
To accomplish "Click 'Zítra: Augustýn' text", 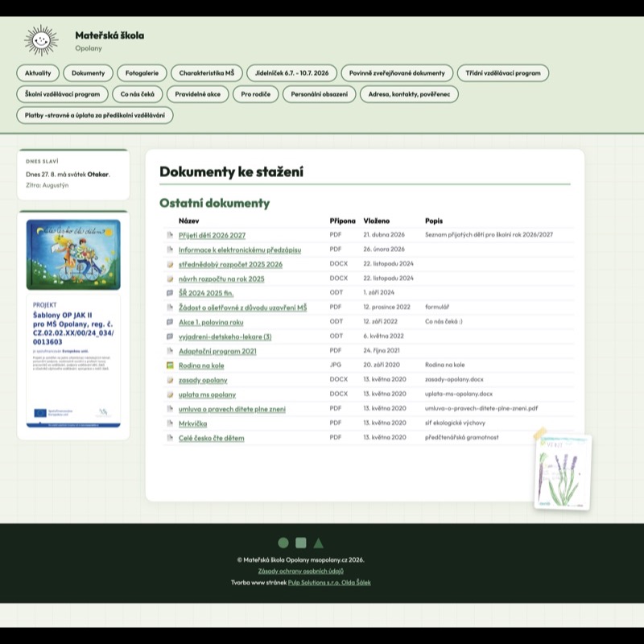I will (47, 185).
